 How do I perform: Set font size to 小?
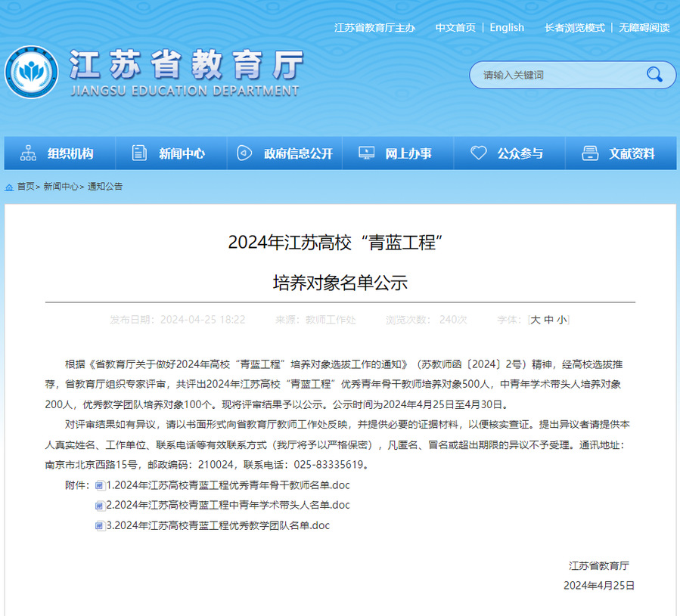(561, 320)
